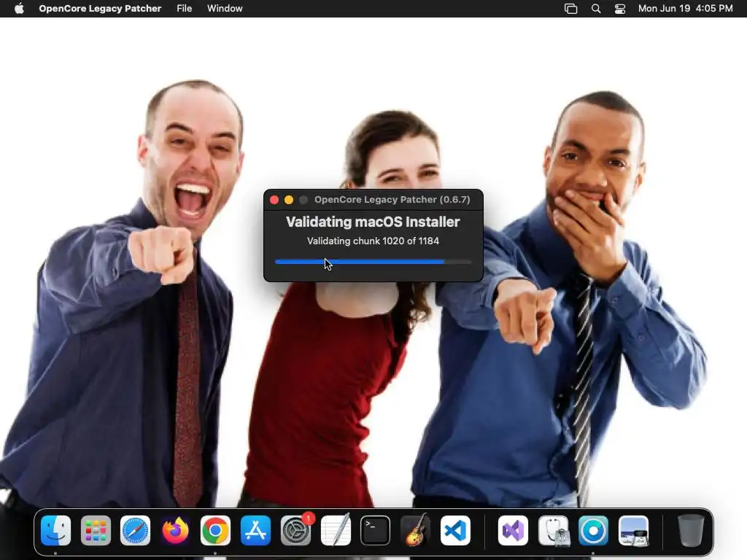Click the validation progress bar

tap(373, 262)
